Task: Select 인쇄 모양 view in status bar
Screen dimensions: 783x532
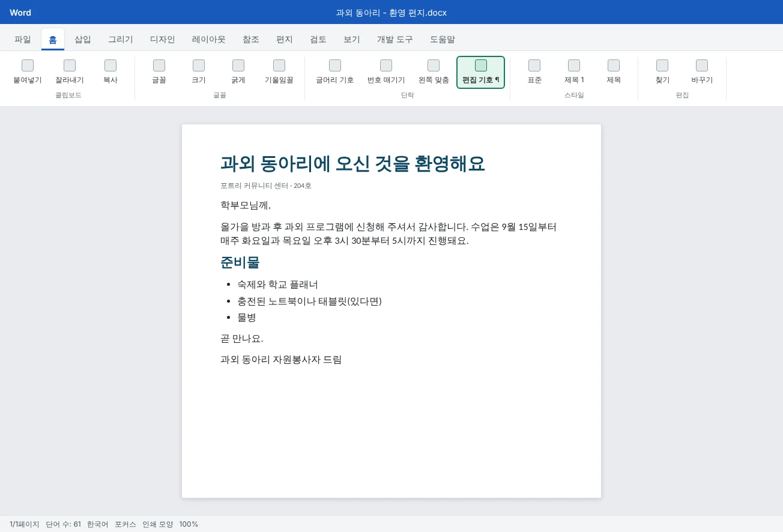Action: pos(158,524)
